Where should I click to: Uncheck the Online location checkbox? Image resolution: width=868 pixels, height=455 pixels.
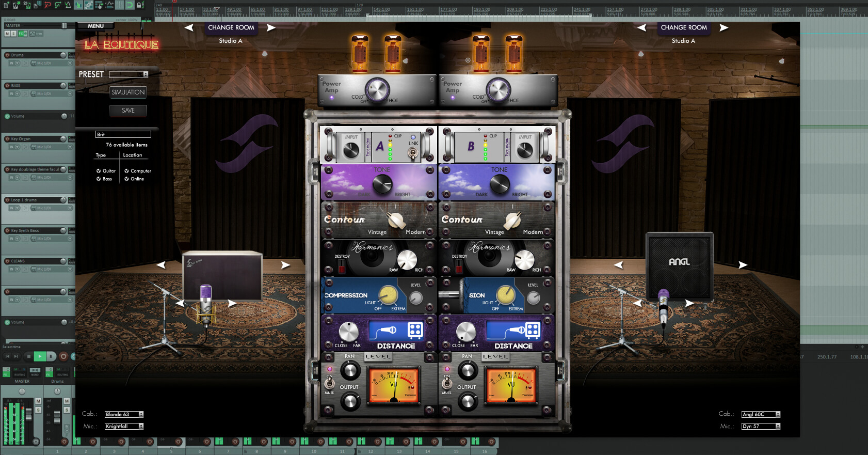126,179
